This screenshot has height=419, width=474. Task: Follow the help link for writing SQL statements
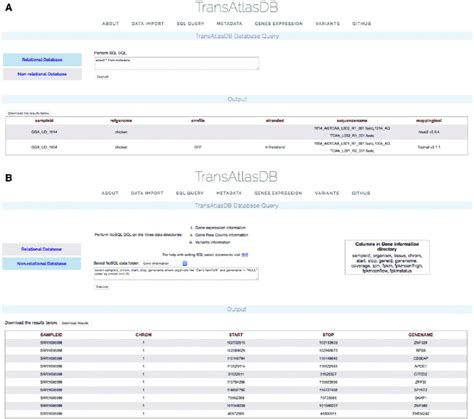pyautogui.click(x=244, y=255)
